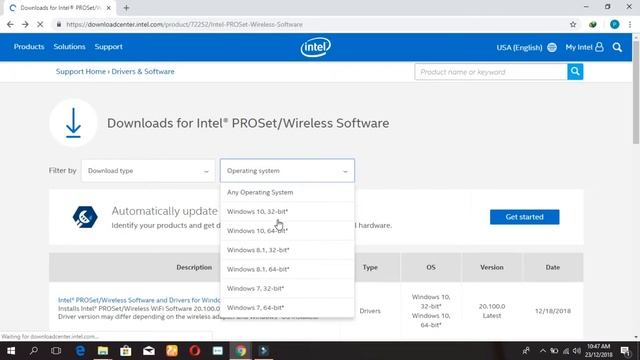
Task: Focus the Product name or keyword field
Action: coord(491,72)
